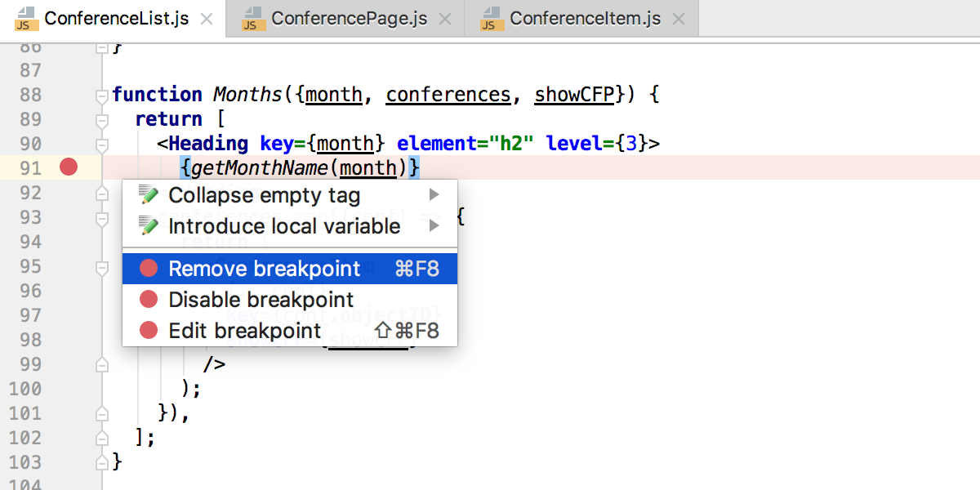Click line number 88 in the gutter
This screenshot has width=980, height=490.
30,95
